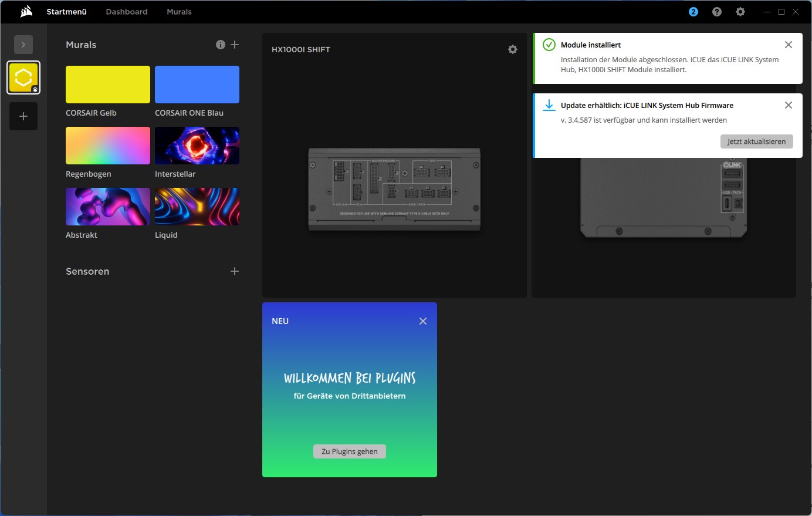
Task: Add a new profile in sidebar
Action: pyautogui.click(x=23, y=116)
